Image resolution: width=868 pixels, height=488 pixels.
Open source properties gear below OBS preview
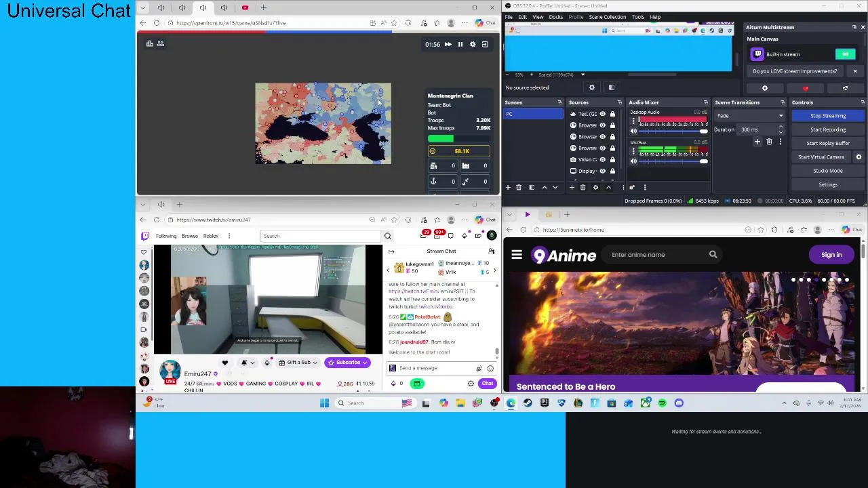592,87
